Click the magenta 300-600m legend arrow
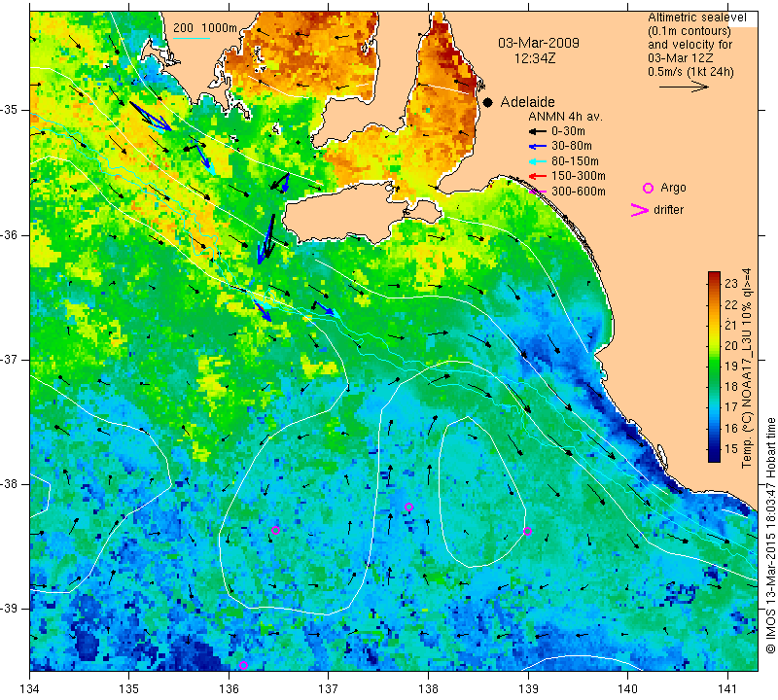 [x=538, y=191]
